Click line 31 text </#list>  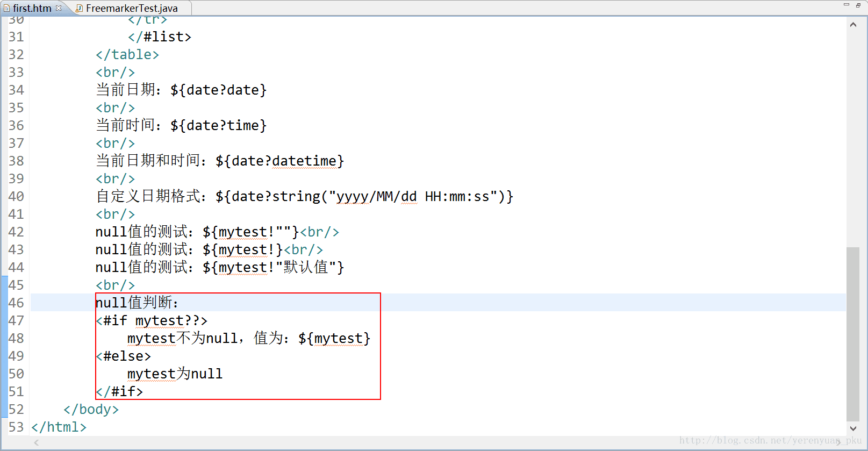(160, 37)
